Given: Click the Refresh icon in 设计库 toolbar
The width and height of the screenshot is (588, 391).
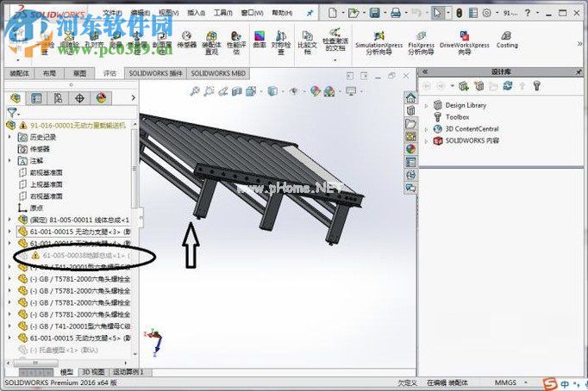Looking at the screenshot, I should pos(508,86).
